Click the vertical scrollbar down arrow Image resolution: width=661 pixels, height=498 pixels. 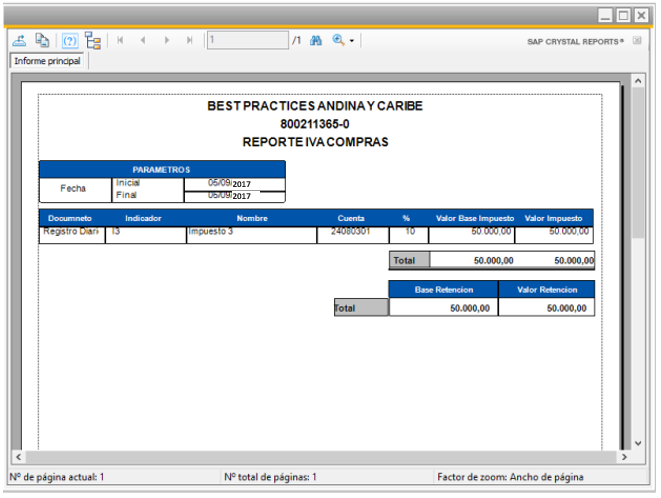click(638, 442)
